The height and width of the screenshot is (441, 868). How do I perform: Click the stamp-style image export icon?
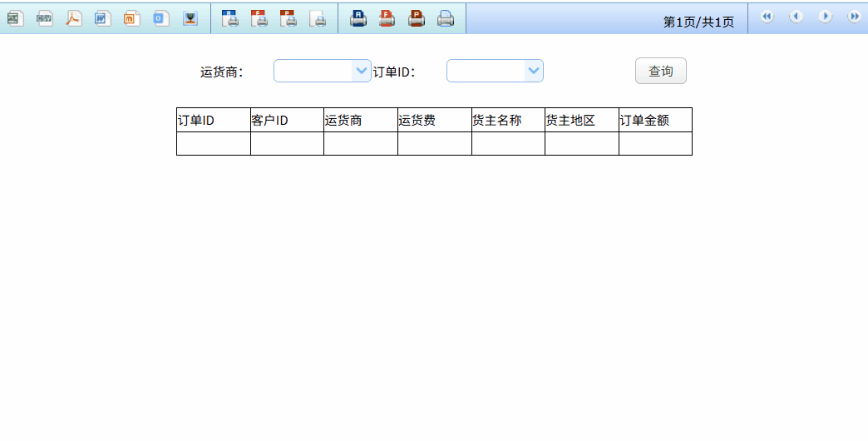tap(190, 18)
